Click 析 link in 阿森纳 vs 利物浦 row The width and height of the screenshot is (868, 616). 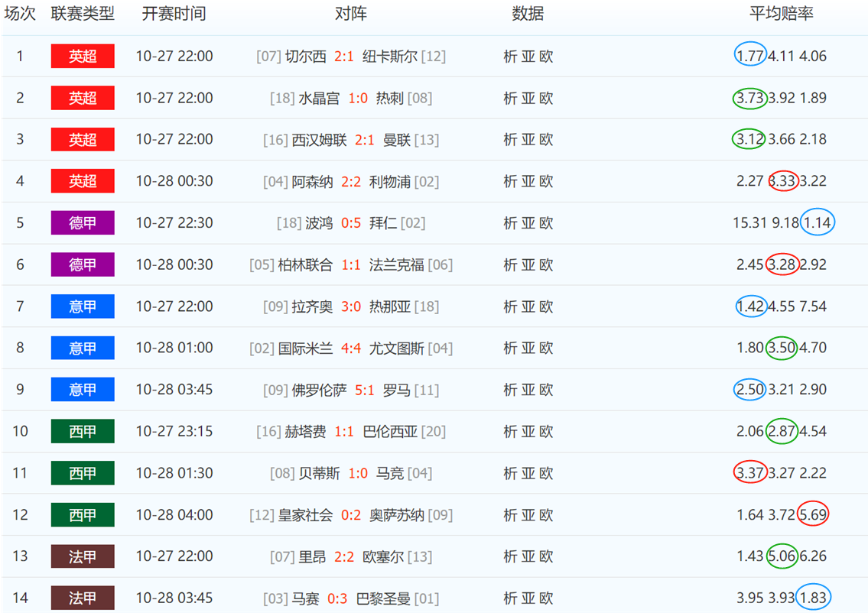pos(510,181)
